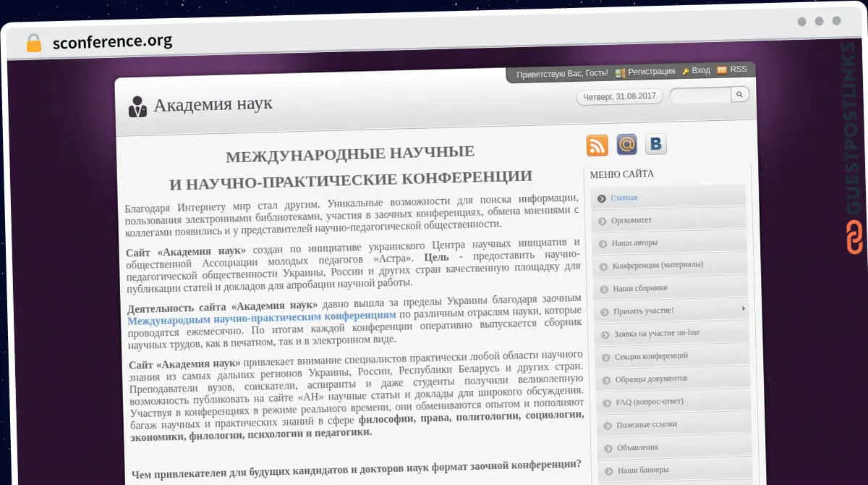Click the Академия наук person logo icon
This screenshot has width=868, height=485.
[137, 106]
